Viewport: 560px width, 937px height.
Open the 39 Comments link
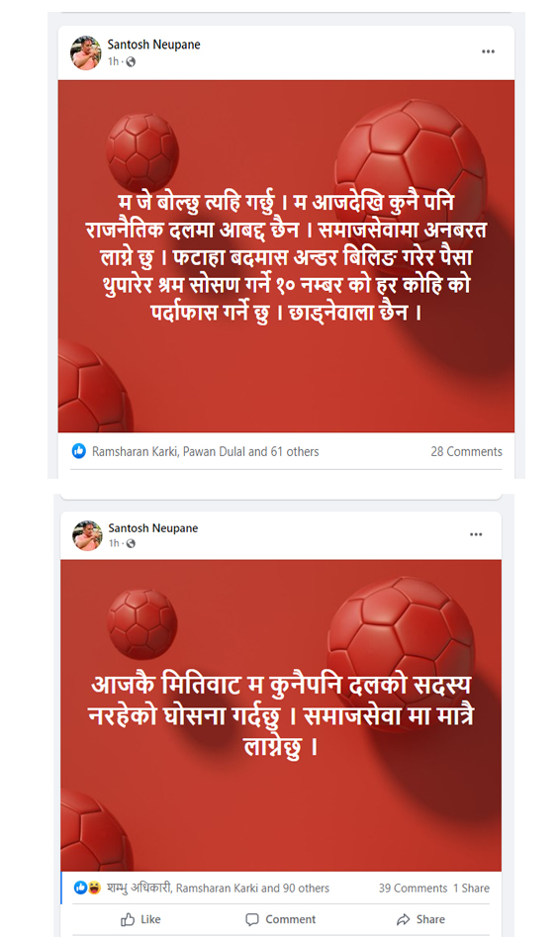pos(413,888)
